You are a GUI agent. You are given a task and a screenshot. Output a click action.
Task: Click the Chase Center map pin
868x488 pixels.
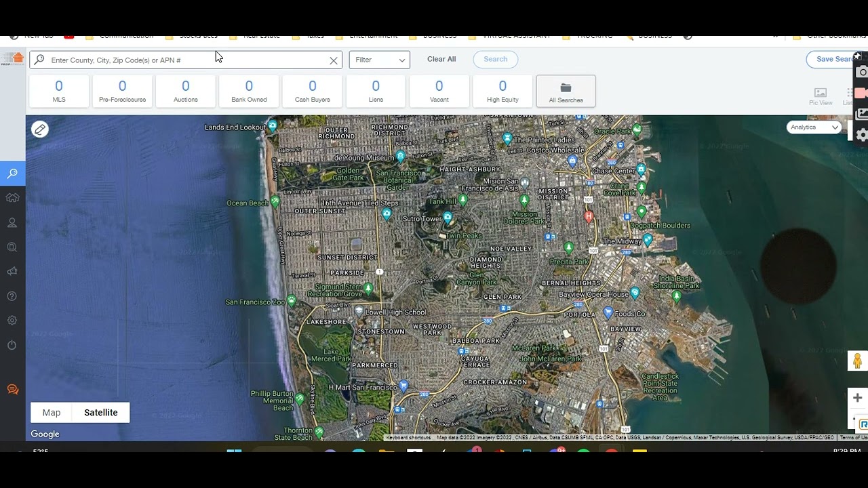click(x=642, y=169)
